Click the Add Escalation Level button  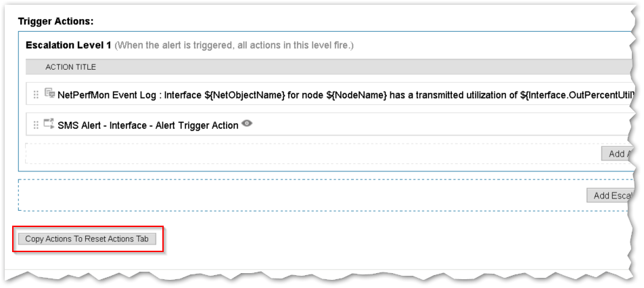point(610,195)
